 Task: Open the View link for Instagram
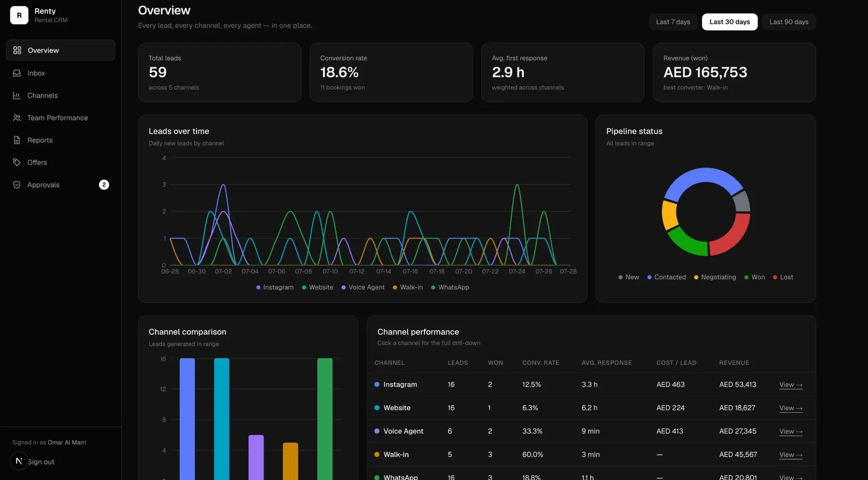[791, 384]
